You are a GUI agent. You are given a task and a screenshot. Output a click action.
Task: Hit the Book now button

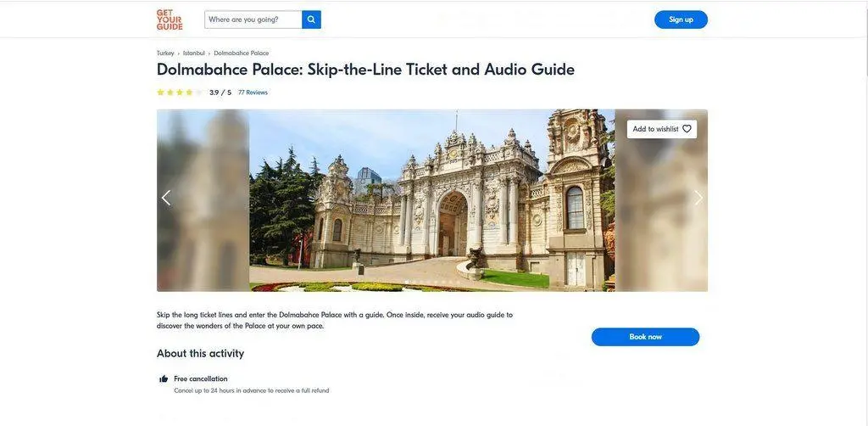645,337
